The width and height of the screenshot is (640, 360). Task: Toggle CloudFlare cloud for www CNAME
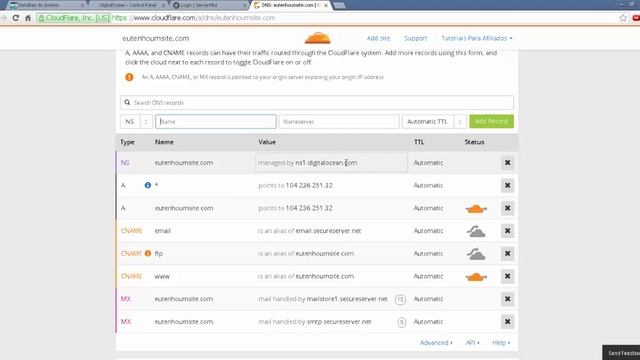click(x=476, y=277)
